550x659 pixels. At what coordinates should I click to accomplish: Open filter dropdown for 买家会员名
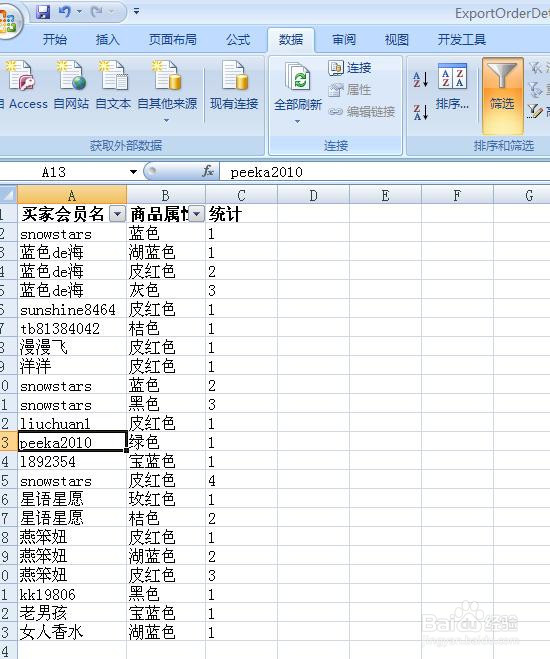(117, 214)
